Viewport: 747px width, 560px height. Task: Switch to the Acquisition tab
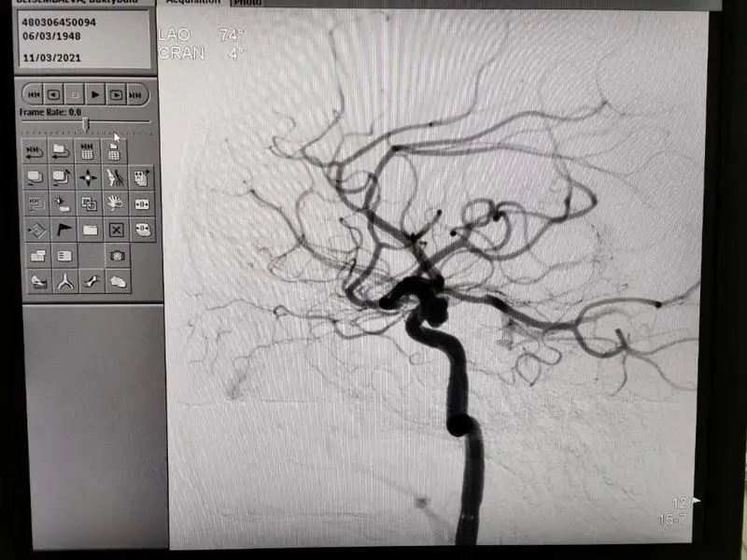[193, 3]
